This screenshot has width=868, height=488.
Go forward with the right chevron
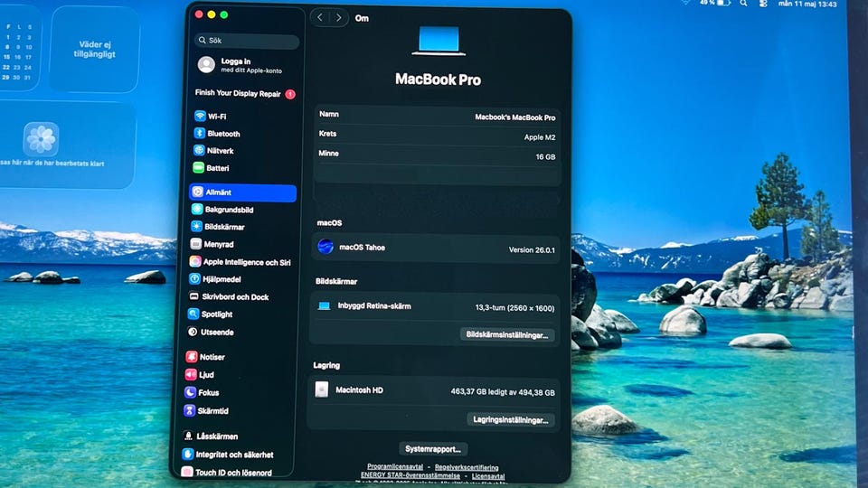pyautogui.click(x=338, y=18)
